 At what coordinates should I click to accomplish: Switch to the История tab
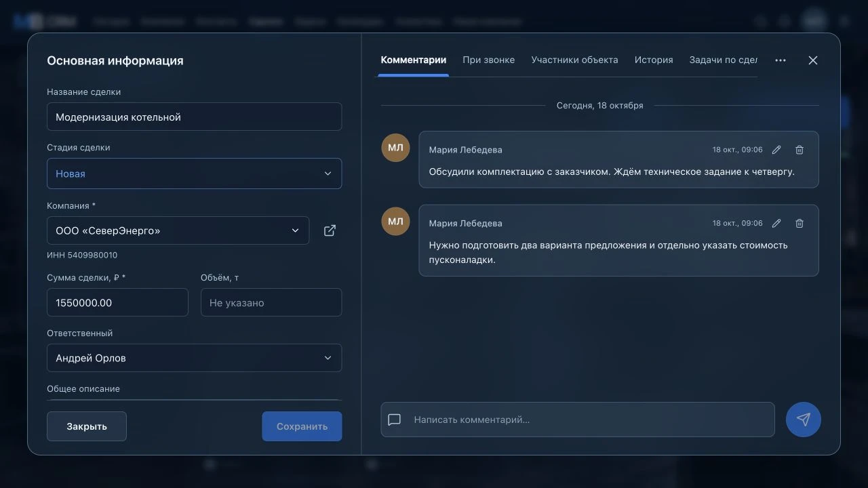coord(654,60)
